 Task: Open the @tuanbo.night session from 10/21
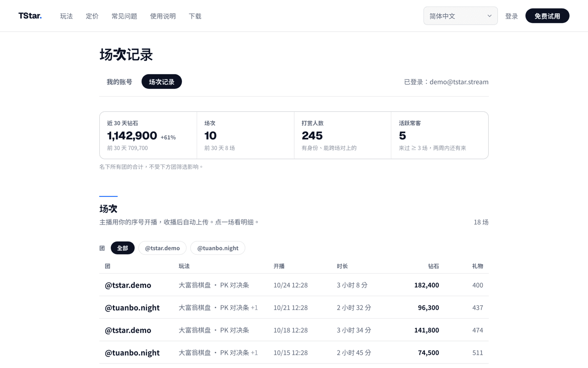coord(294,307)
